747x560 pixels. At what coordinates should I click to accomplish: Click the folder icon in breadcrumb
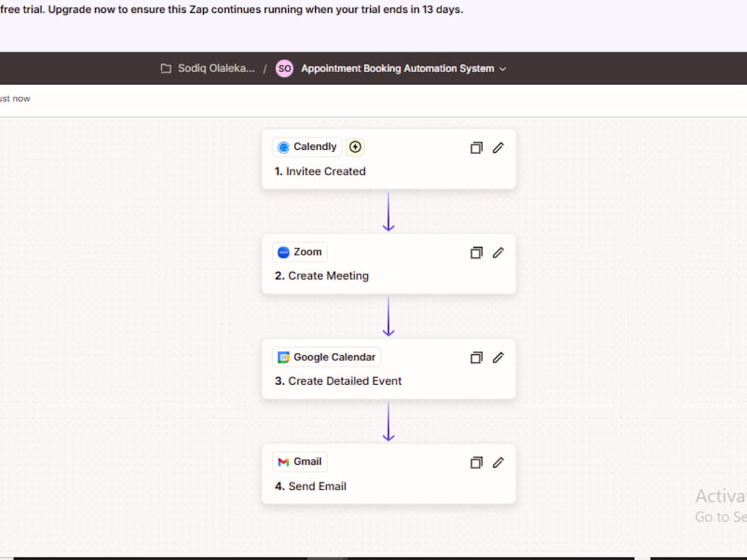(166, 69)
